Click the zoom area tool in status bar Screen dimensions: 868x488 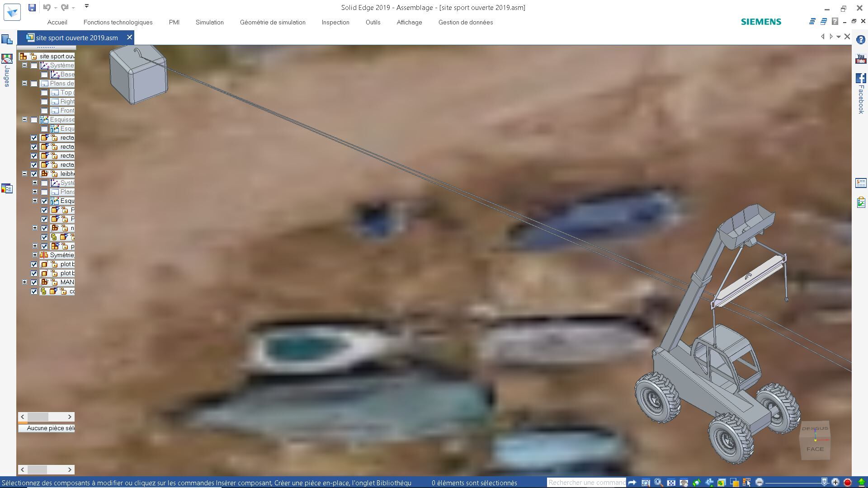646,482
